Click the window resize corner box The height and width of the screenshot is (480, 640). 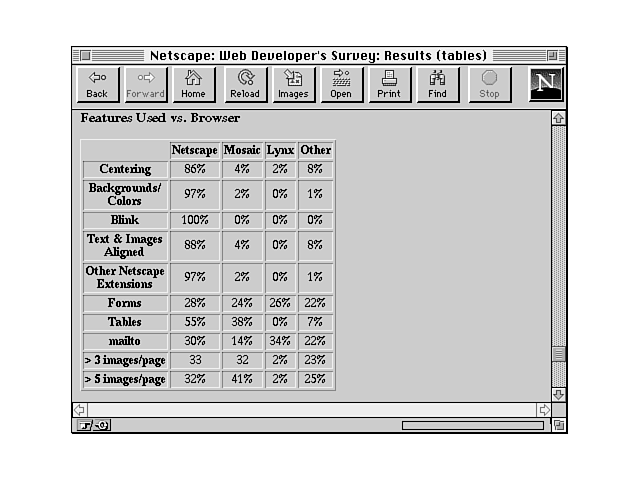(x=558, y=425)
